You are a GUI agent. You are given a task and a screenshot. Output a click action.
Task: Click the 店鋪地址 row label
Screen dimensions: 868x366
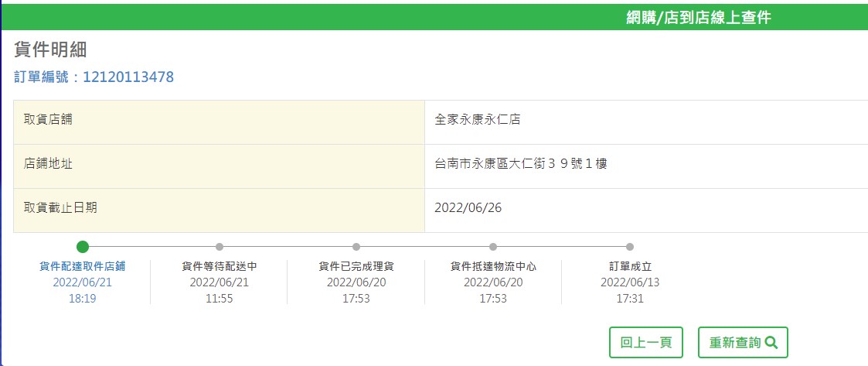point(48,163)
